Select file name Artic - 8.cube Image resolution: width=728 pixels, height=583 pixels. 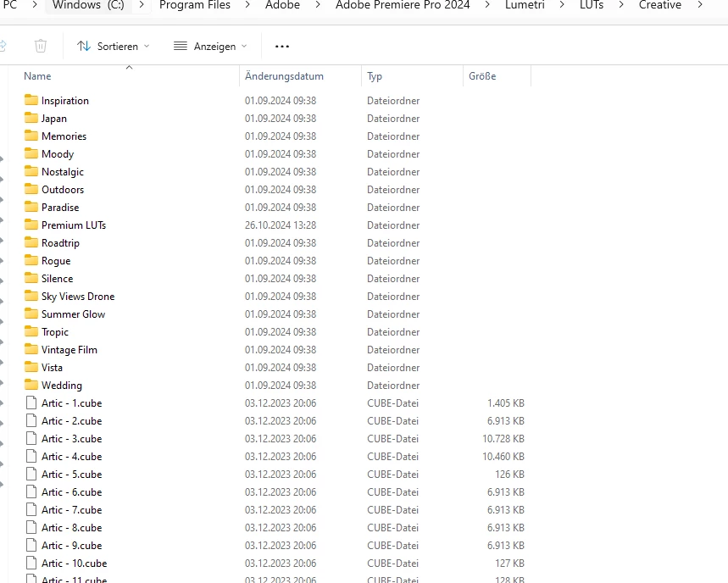pos(71,527)
